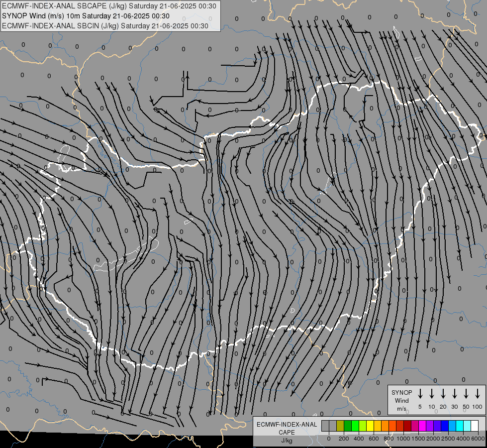Image resolution: width=487 pixels, height=448 pixels.
Task: Click the SYNOP Wind m/s legend label
Action: [401, 400]
